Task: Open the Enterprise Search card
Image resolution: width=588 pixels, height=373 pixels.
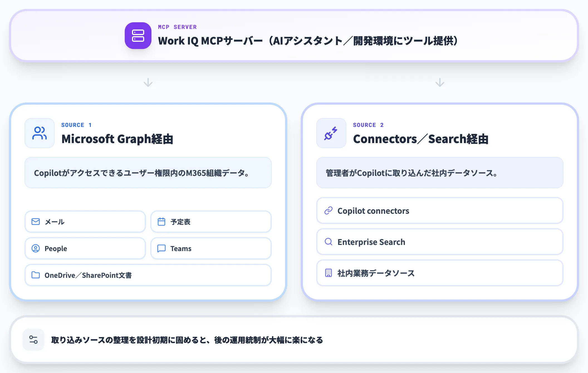Action: click(440, 242)
